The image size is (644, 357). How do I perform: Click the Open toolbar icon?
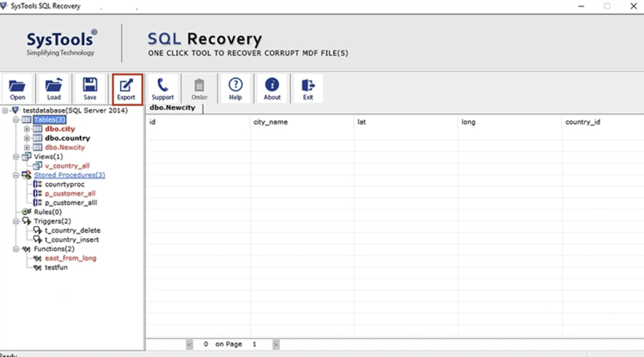(17, 86)
